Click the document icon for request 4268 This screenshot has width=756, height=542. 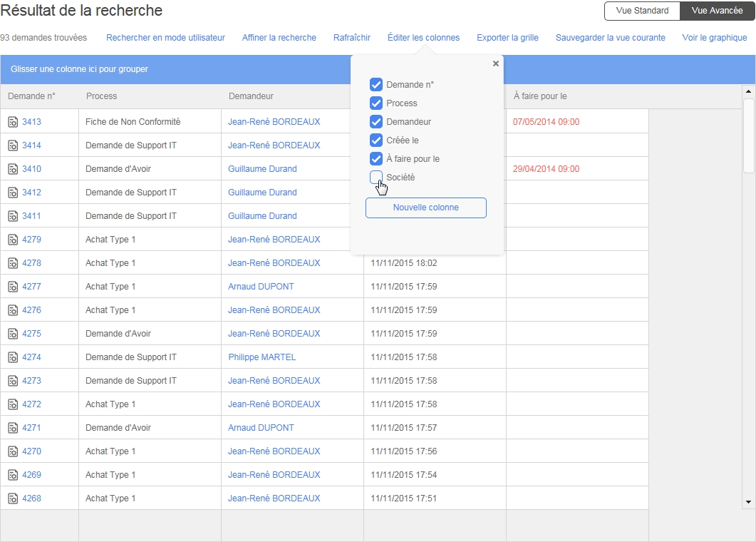coord(13,498)
